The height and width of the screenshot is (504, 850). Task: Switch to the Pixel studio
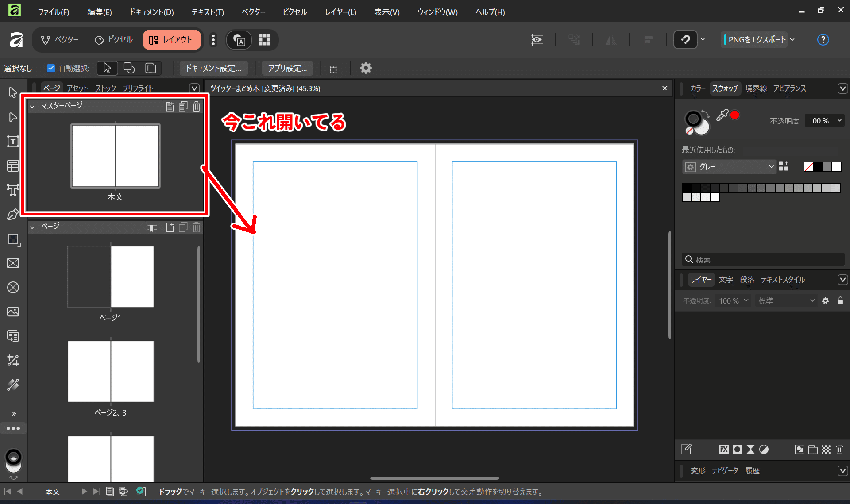pyautogui.click(x=114, y=40)
